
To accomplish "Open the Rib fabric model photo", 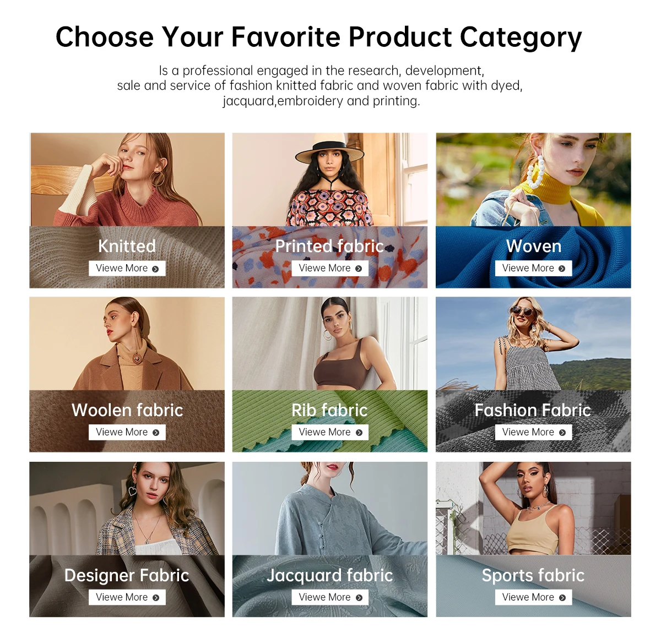I will pyautogui.click(x=330, y=343).
